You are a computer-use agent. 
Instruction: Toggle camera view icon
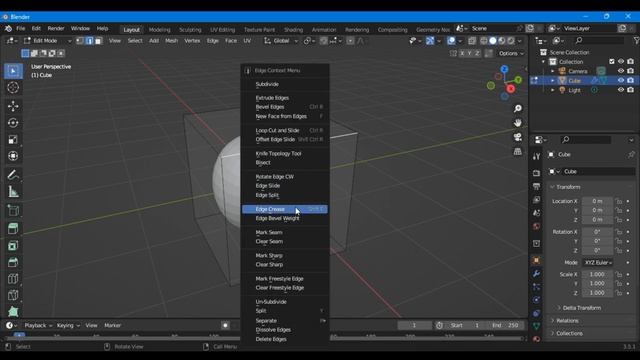[518, 137]
